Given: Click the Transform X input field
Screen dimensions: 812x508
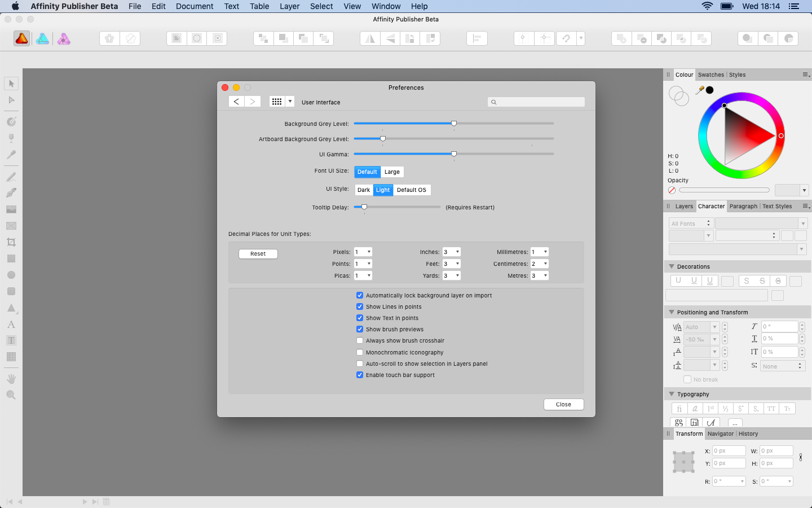Looking at the screenshot, I should 729,450.
